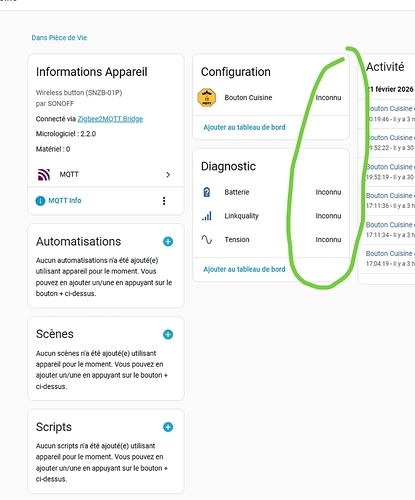Click the MQTT integration logo icon

44,175
